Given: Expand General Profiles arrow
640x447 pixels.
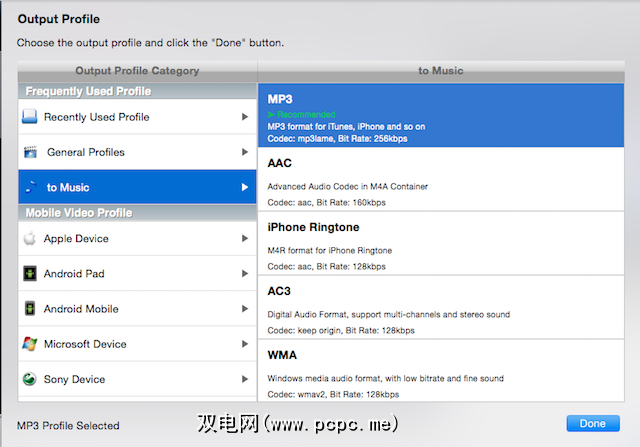Looking at the screenshot, I should (x=245, y=152).
